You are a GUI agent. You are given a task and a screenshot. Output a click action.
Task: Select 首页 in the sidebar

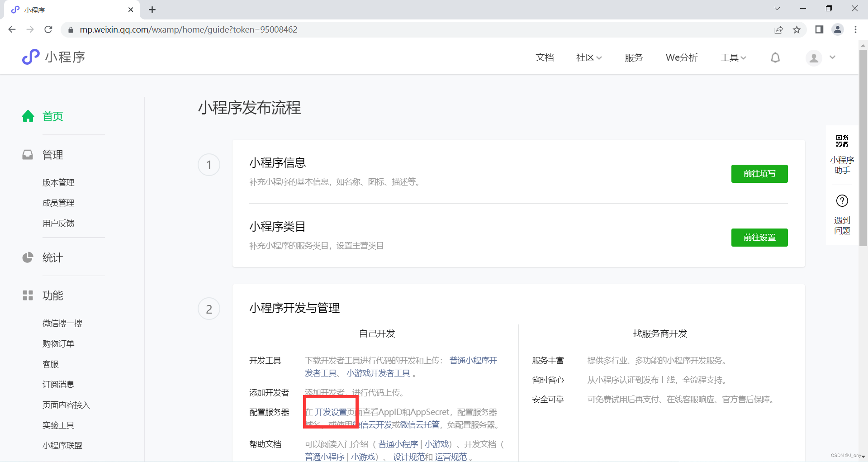[52, 116]
